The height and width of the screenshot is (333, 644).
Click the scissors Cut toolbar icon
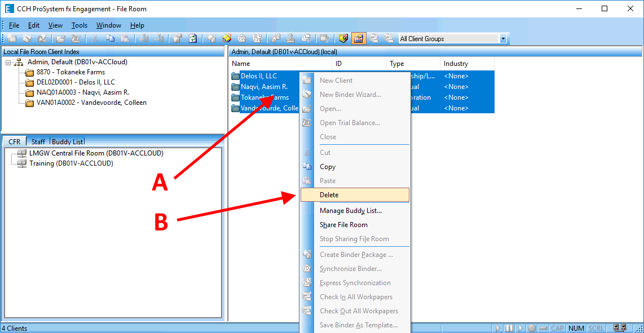95,39
